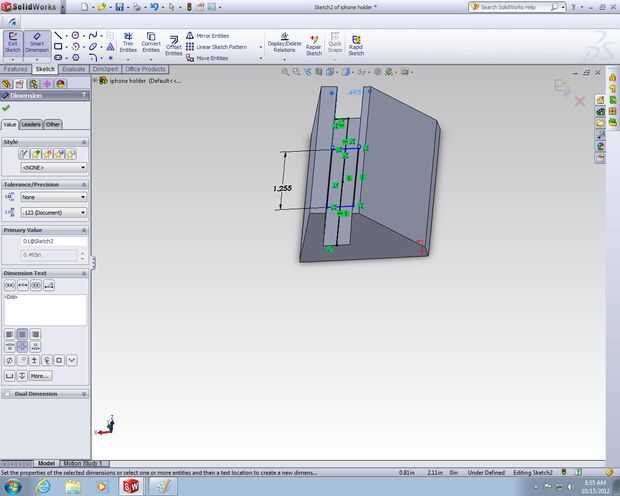Select the Sketch Fillet tool
The width and height of the screenshot is (620, 496).
point(93,58)
